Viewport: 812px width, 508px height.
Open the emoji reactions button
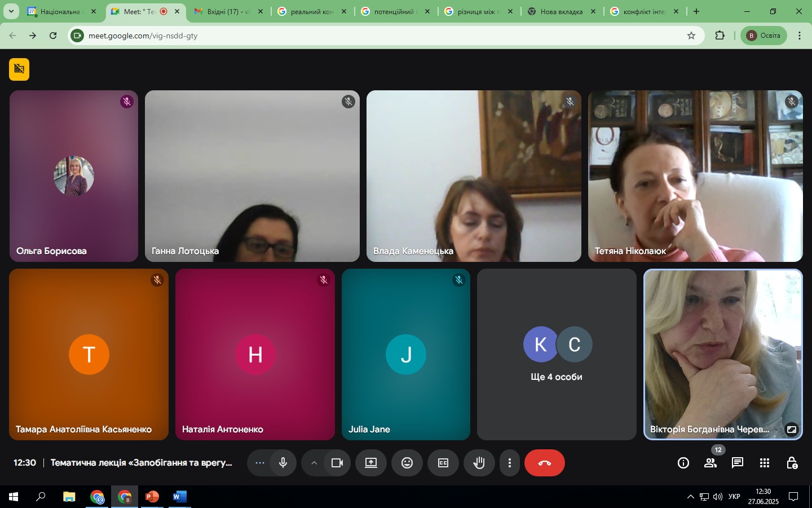tap(407, 463)
